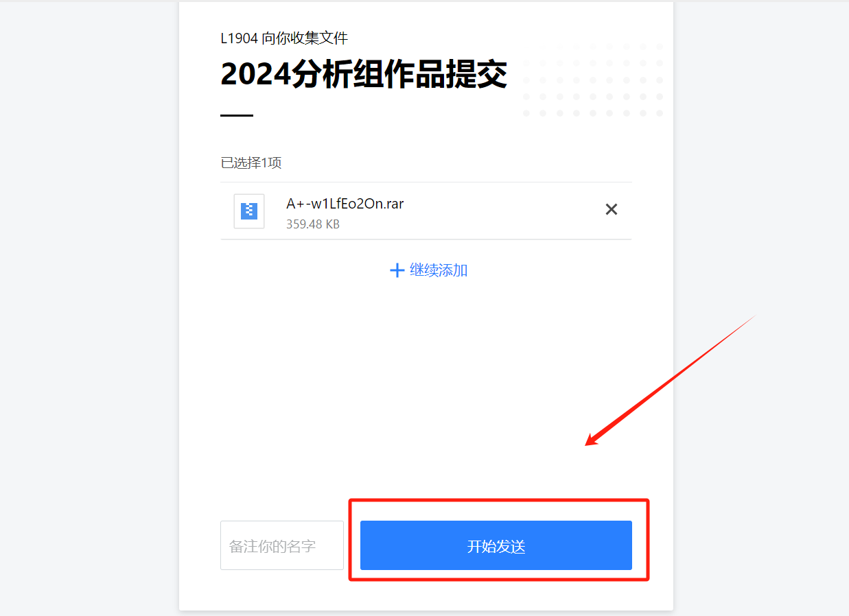
Task: Click the 359.48 KB file size text
Action: tap(313, 224)
